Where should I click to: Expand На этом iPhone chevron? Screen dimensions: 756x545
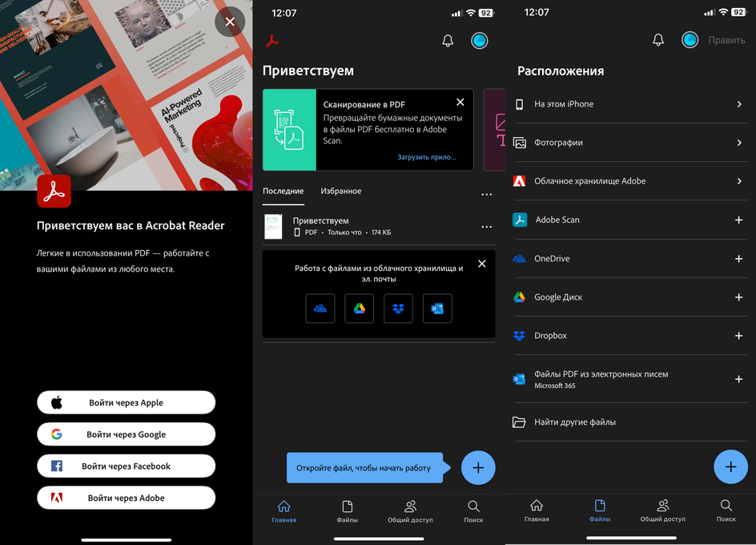click(x=739, y=104)
